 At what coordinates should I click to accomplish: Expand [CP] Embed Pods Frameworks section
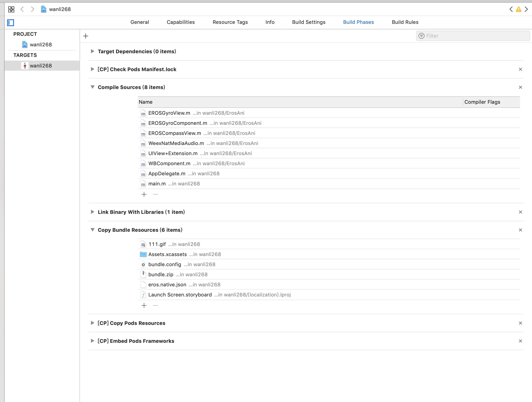[92, 341]
